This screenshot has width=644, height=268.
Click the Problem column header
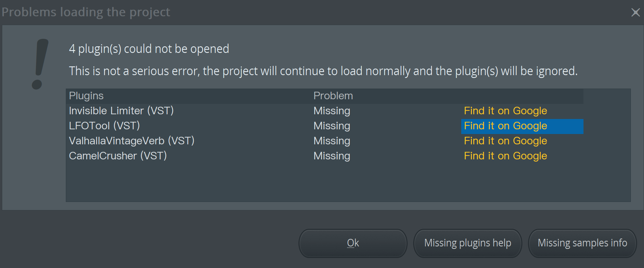click(x=333, y=96)
